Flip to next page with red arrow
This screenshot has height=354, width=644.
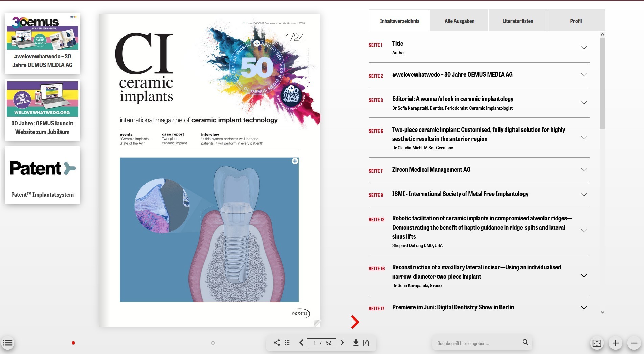[355, 322]
